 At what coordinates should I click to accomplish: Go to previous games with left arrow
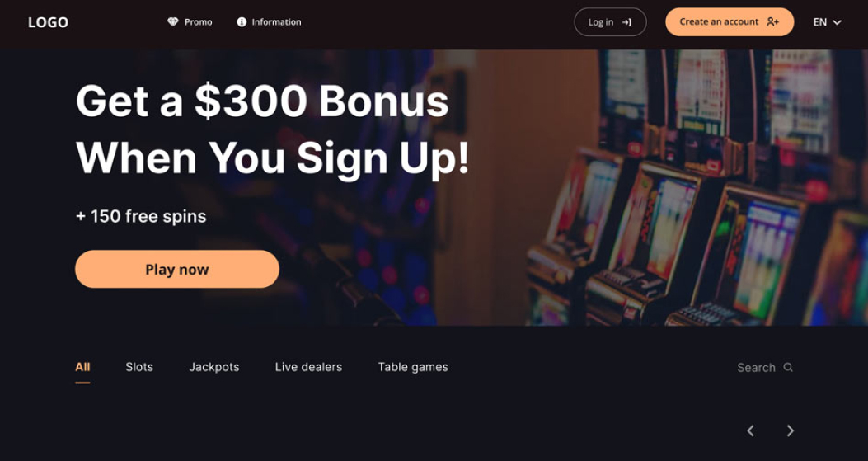[x=751, y=430]
